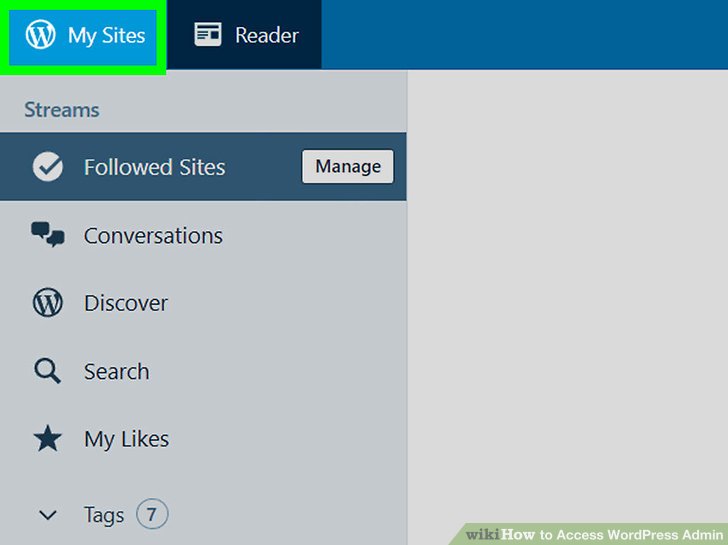Click the WordPress logo beside My Sites

(x=40, y=34)
